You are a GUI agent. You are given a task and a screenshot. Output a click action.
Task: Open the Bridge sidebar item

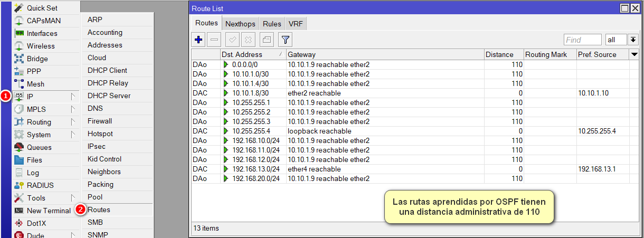click(x=37, y=59)
